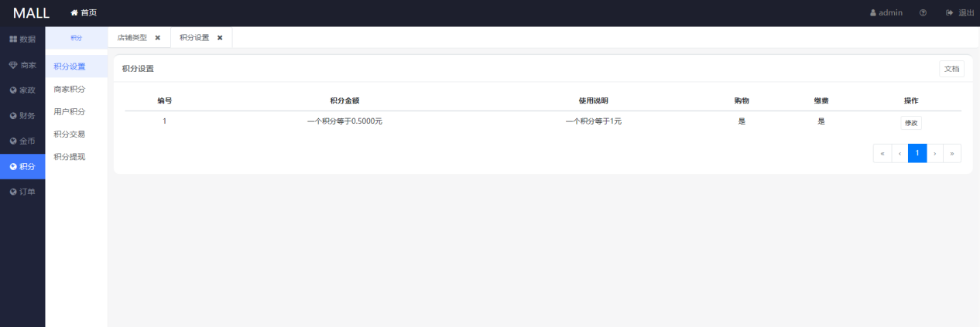980x327 pixels.
Task: Go to the first page with «
Action: (x=882, y=153)
